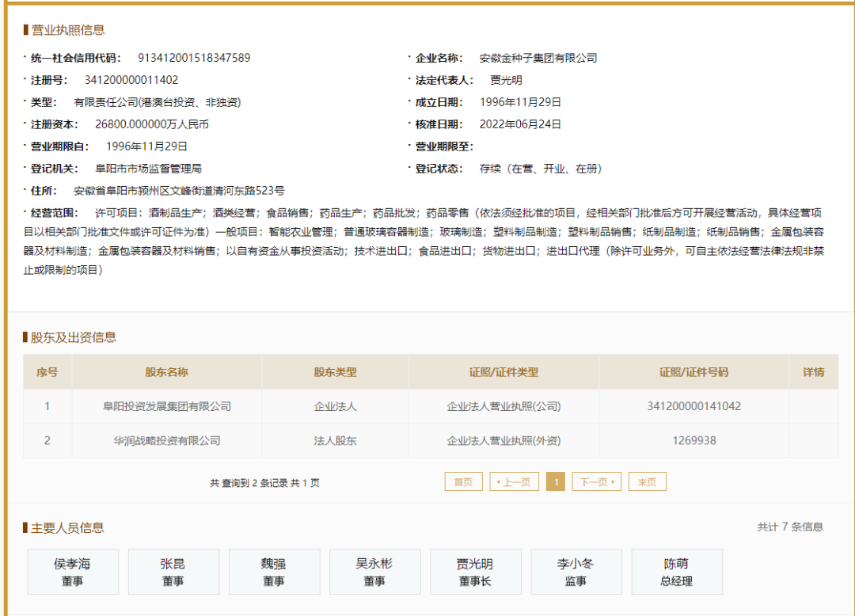Viewport: 855px width, 616px height.
Task: Open personnel card 魏强 董事
Action: pos(274,572)
